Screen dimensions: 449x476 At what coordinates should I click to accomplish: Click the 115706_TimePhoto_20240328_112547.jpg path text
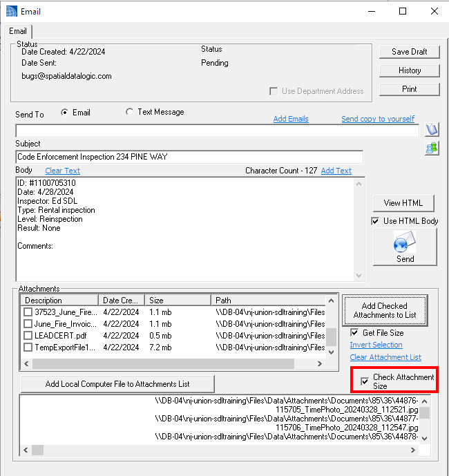tap(347, 428)
